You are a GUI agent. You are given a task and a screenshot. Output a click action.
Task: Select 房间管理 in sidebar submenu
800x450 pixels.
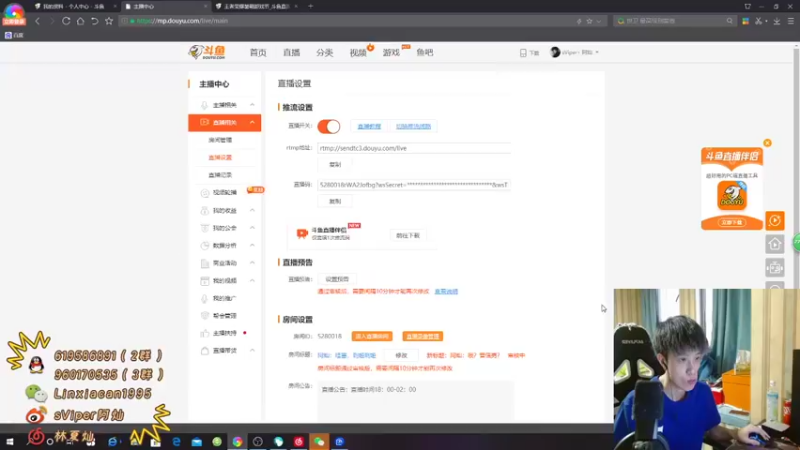[220, 140]
